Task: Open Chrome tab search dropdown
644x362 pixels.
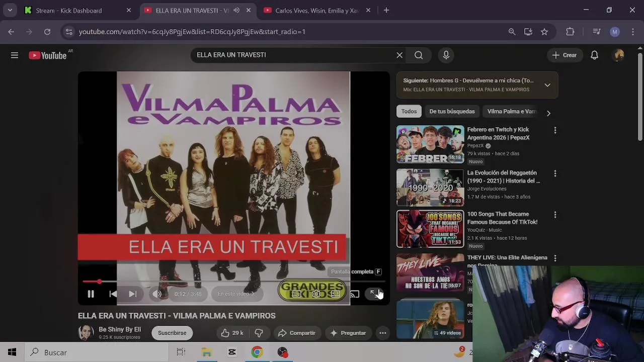Action: coord(10,10)
